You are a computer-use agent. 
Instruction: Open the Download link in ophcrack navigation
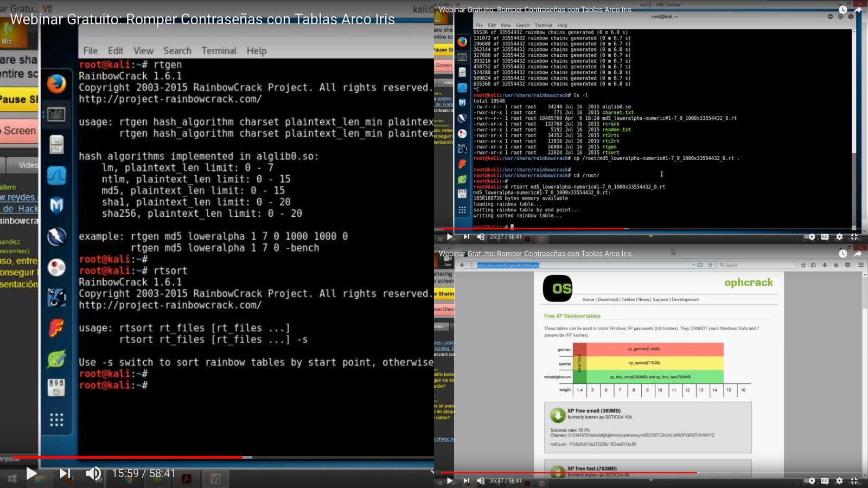click(x=608, y=299)
